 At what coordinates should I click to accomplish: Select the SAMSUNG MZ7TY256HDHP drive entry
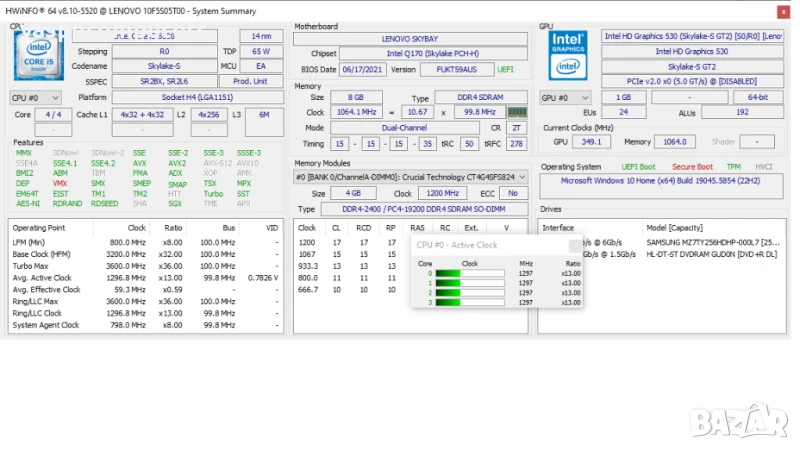716,243
